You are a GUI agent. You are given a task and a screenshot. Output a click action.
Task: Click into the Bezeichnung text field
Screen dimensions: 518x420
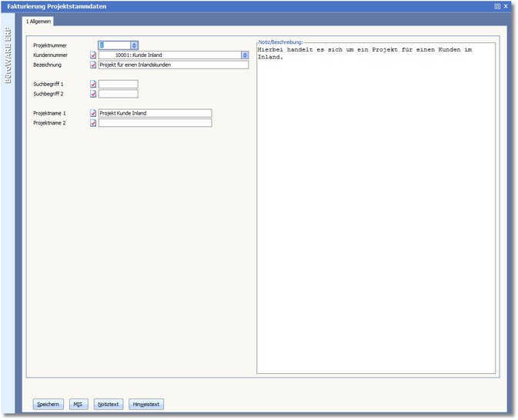coord(173,65)
